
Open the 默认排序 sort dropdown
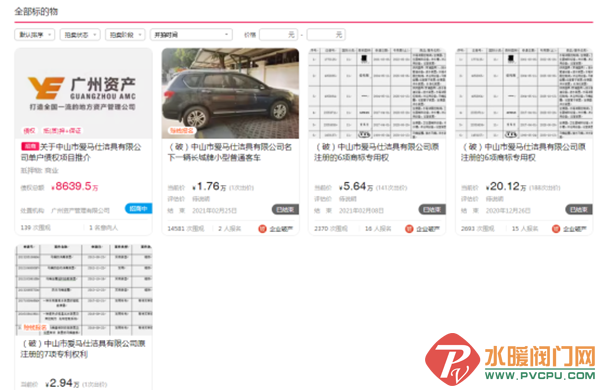tap(34, 35)
